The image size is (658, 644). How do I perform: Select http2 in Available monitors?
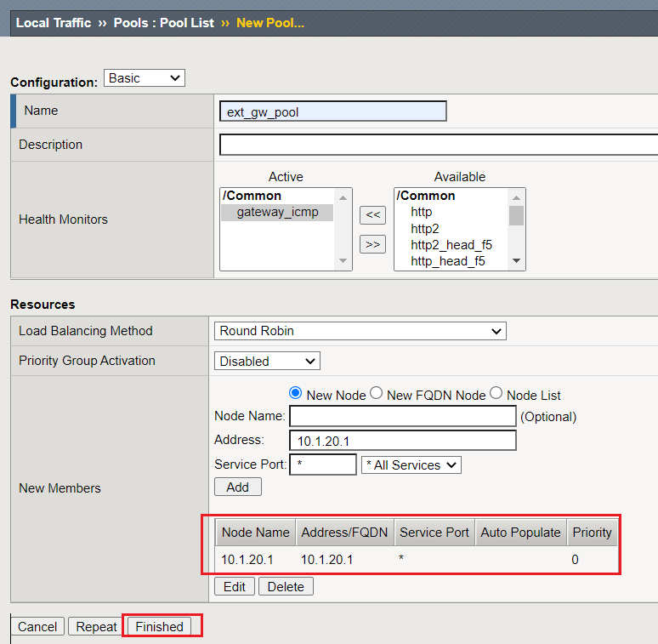425,229
